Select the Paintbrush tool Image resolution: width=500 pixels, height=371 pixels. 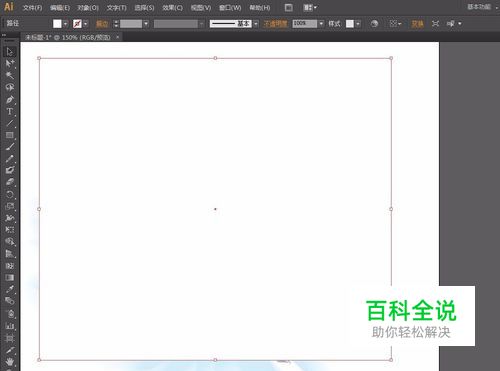(10, 147)
